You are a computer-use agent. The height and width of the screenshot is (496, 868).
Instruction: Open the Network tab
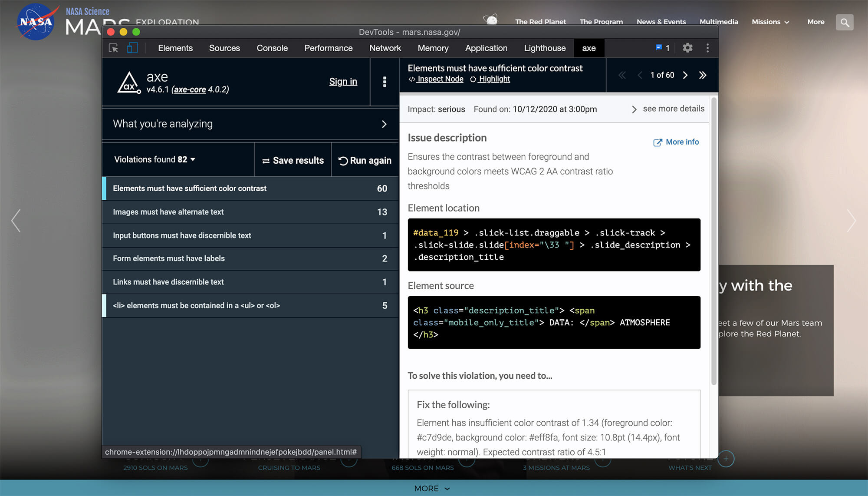coord(385,48)
